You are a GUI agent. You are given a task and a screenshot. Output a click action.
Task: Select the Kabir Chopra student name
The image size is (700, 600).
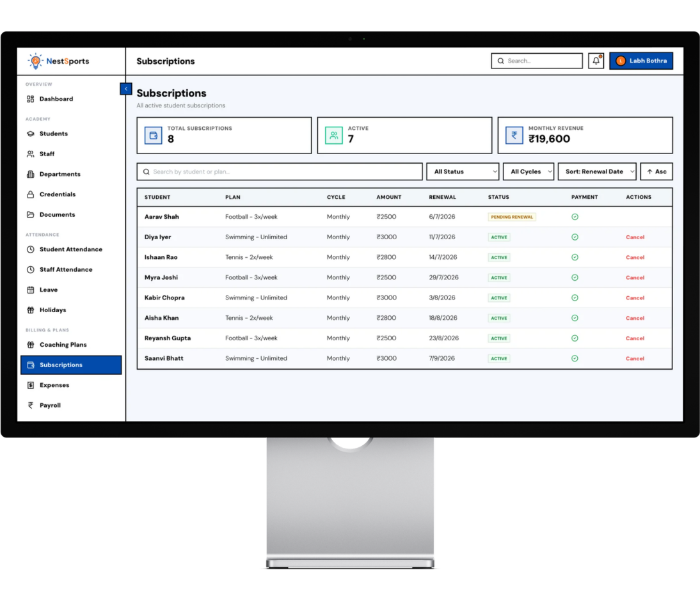click(164, 298)
